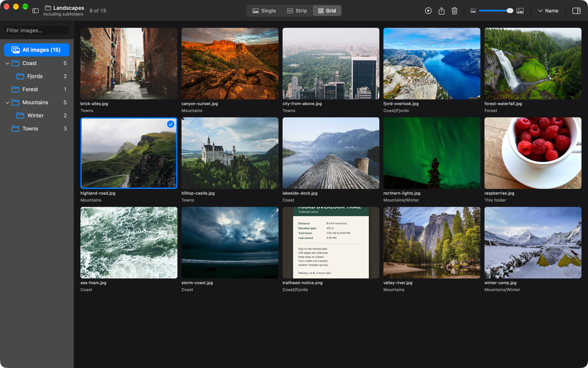Viewport: 588px width, 368px height.
Task: Select the winter-camp.jpg thumbnail
Action: 533,242
